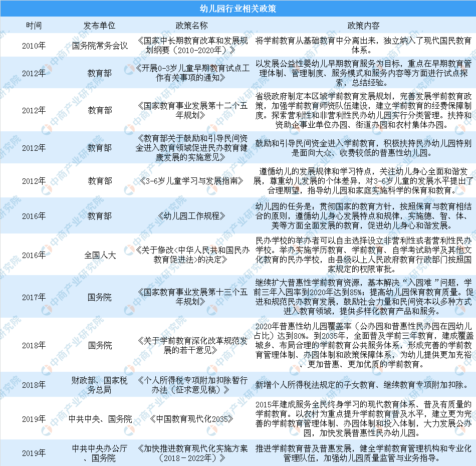
Task: Click content starting 继续扩大普惠性学前教育资源
Action: click(363, 297)
